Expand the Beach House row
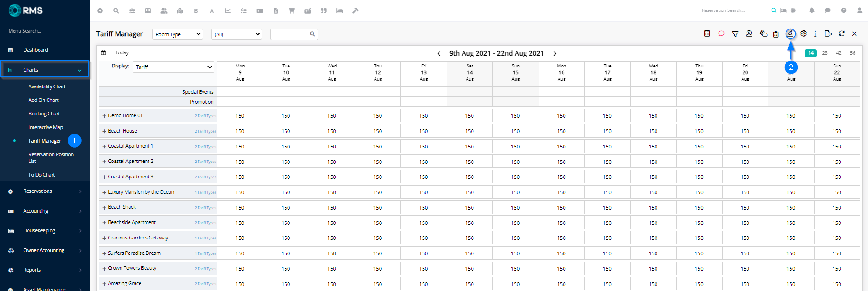Image resolution: width=868 pixels, height=291 pixels. tap(104, 131)
